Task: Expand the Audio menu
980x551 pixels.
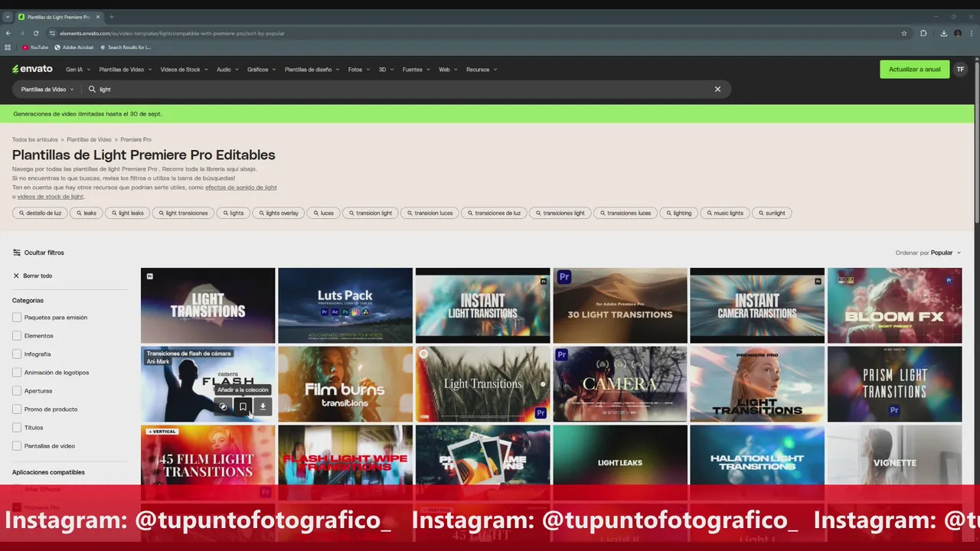Action: click(227, 70)
